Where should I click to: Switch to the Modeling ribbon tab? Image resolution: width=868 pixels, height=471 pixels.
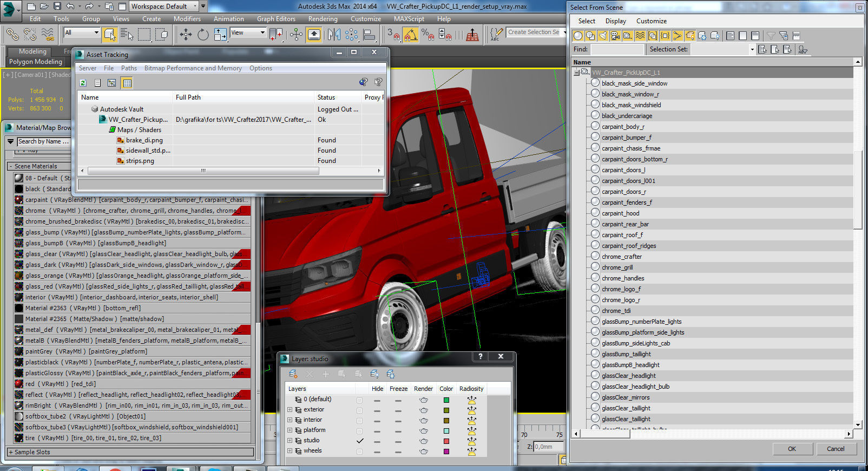pyautogui.click(x=32, y=51)
